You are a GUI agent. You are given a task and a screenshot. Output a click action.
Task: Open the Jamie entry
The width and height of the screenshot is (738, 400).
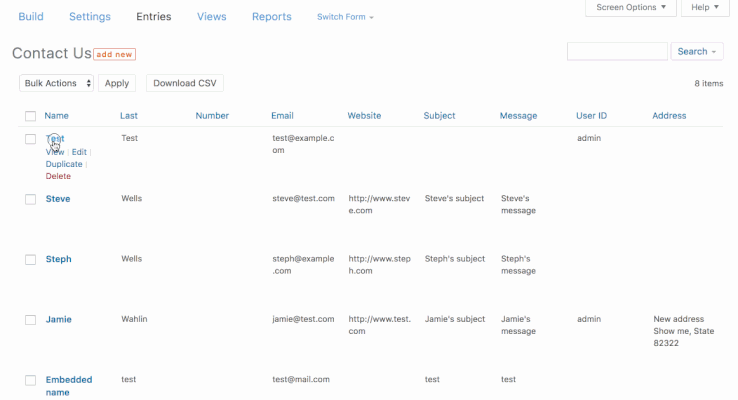(x=58, y=320)
